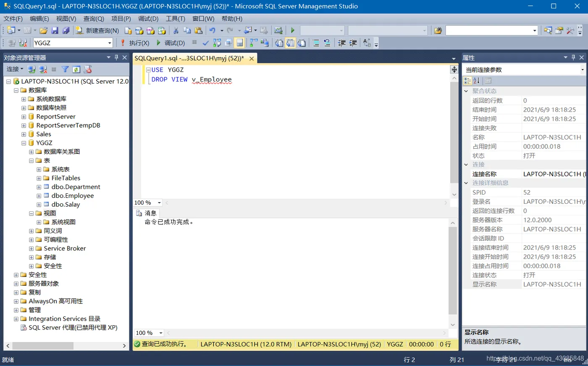Toggle the highlighted Query Options toolbar button
588x366 pixels.
click(x=239, y=43)
